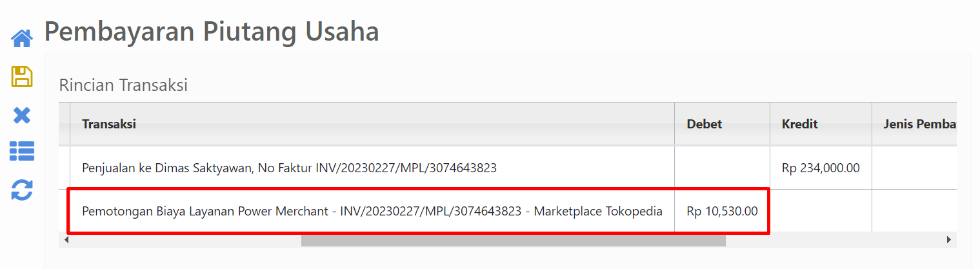
Task: Click the left arrow of the horizontal scrollbar
Action: (x=66, y=240)
